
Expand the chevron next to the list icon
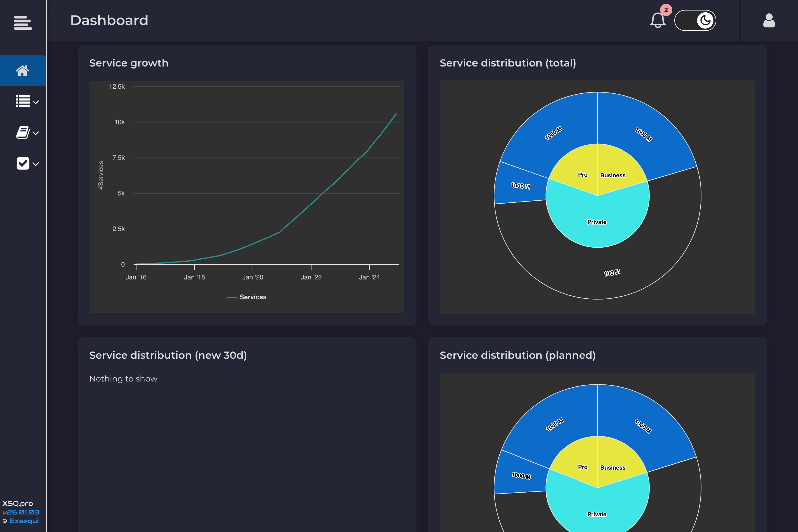click(x=36, y=102)
